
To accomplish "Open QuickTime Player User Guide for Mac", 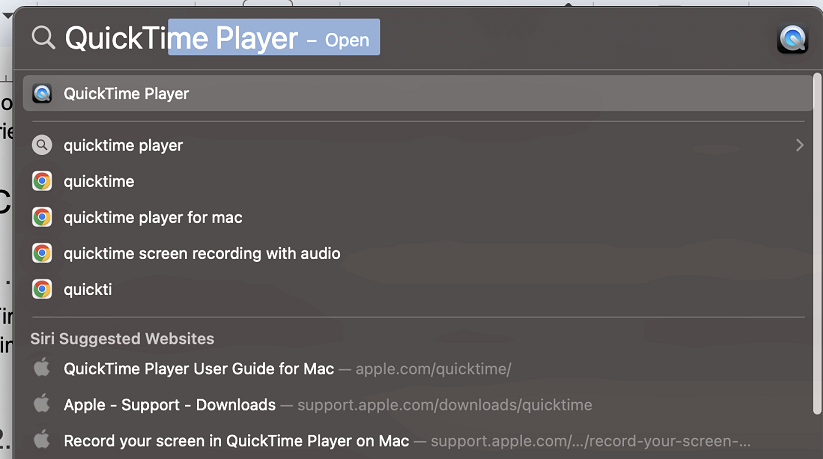I will [417, 368].
